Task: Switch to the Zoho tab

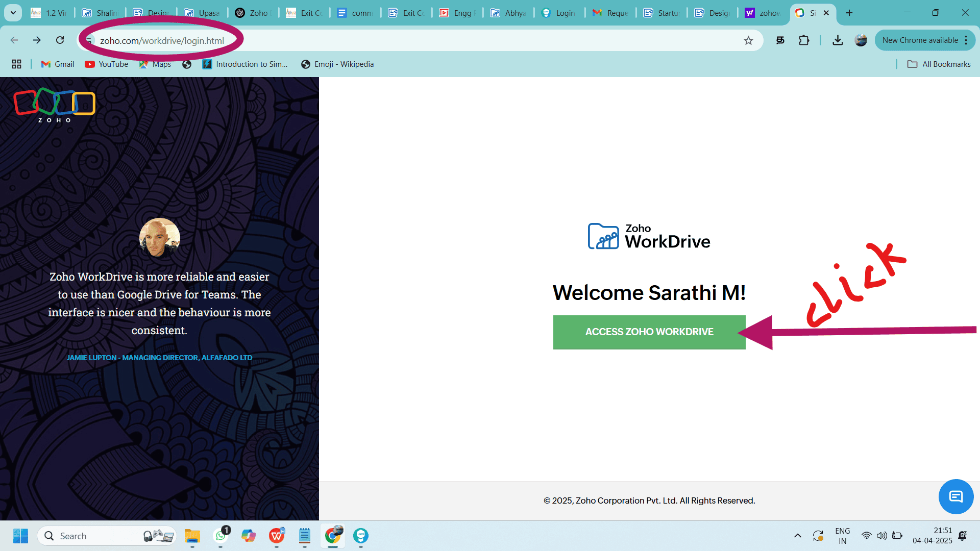Action: [253, 13]
